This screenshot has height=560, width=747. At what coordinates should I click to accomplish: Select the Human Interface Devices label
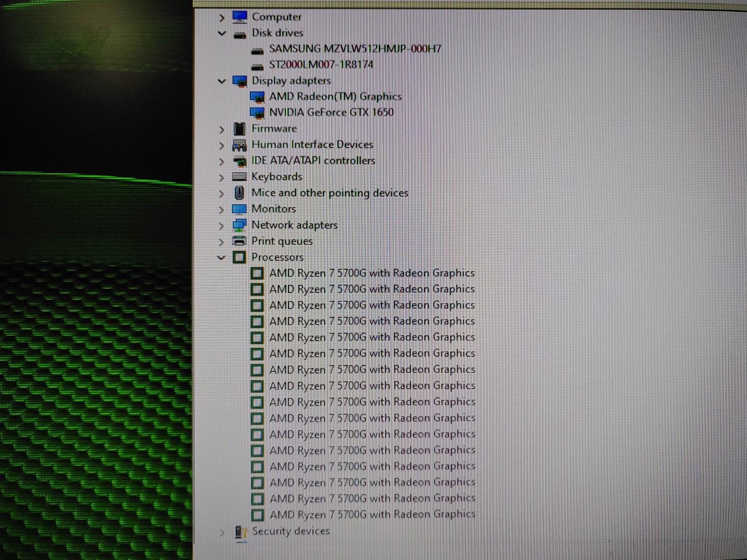pos(312,145)
